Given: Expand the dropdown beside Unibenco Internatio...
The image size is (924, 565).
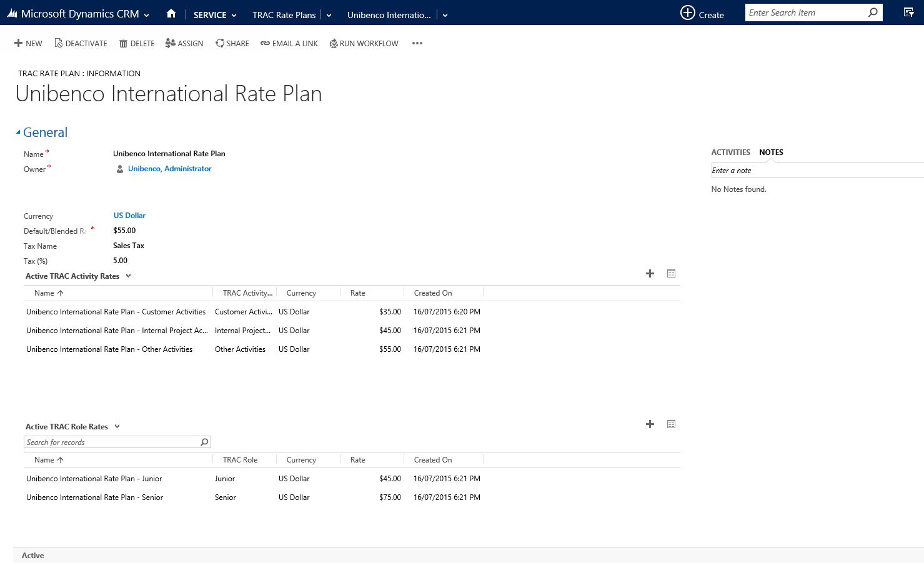Looking at the screenshot, I should pos(445,15).
